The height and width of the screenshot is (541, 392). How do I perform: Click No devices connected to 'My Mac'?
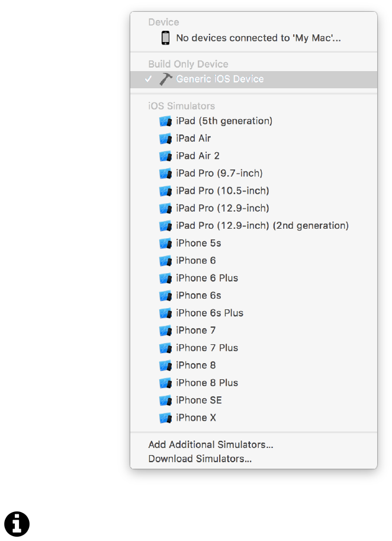click(x=258, y=38)
